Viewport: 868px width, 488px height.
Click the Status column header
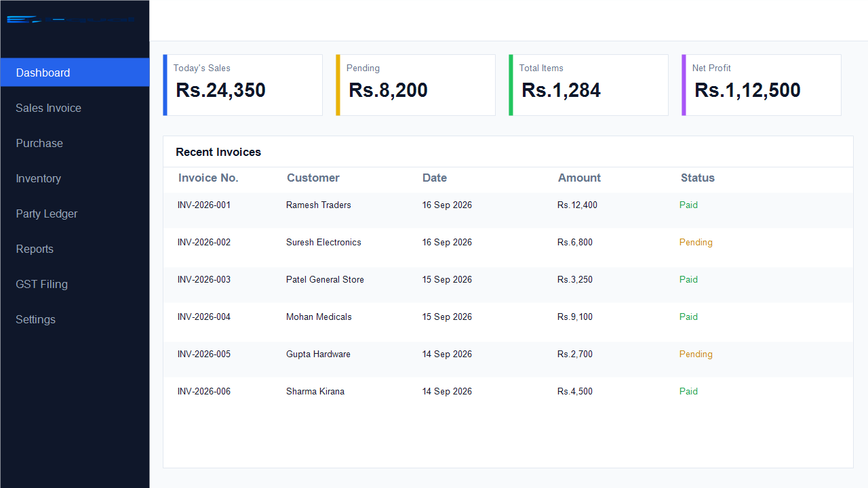point(698,178)
